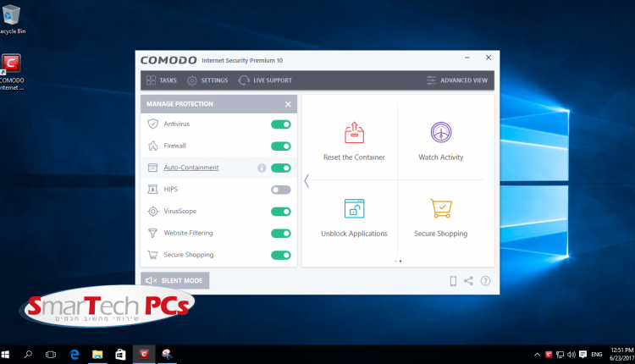This screenshot has height=364, width=635.
Task: Click the Auto-Containment info icon
Action: (262, 168)
